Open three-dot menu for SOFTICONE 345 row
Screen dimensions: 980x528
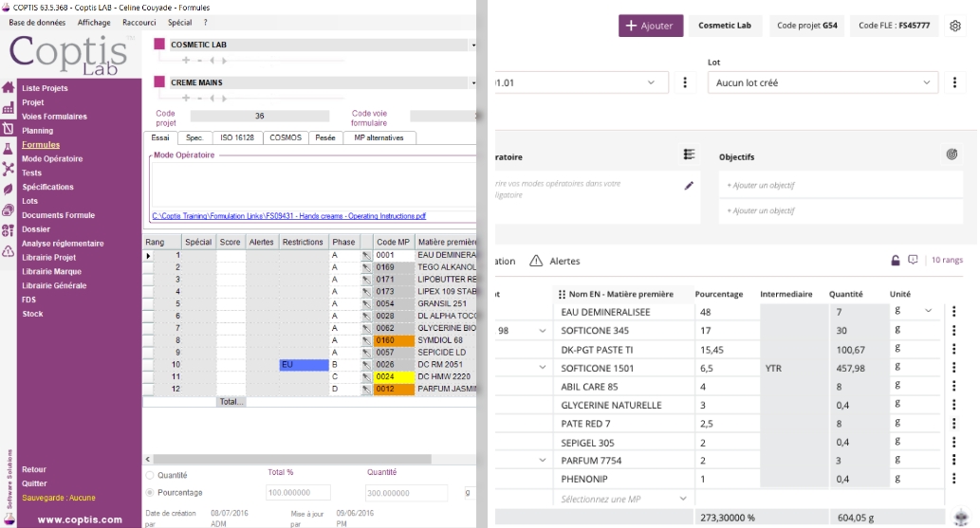[x=953, y=330]
